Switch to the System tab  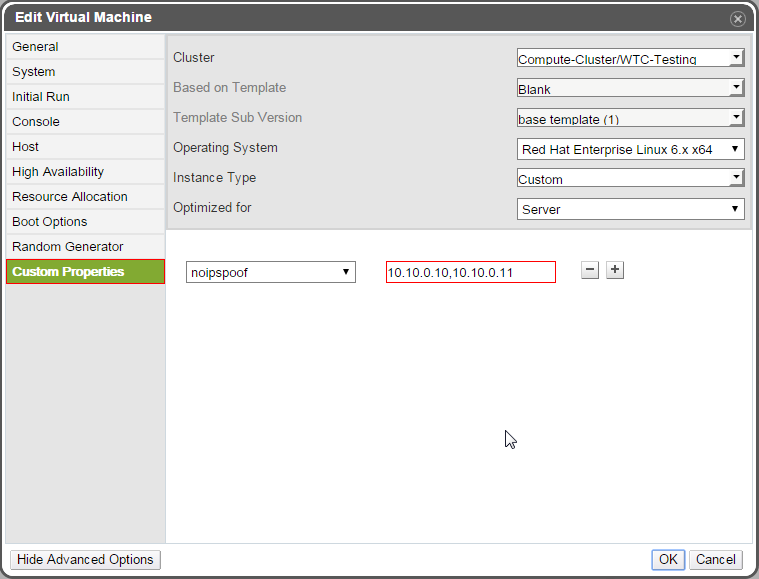pos(34,72)
